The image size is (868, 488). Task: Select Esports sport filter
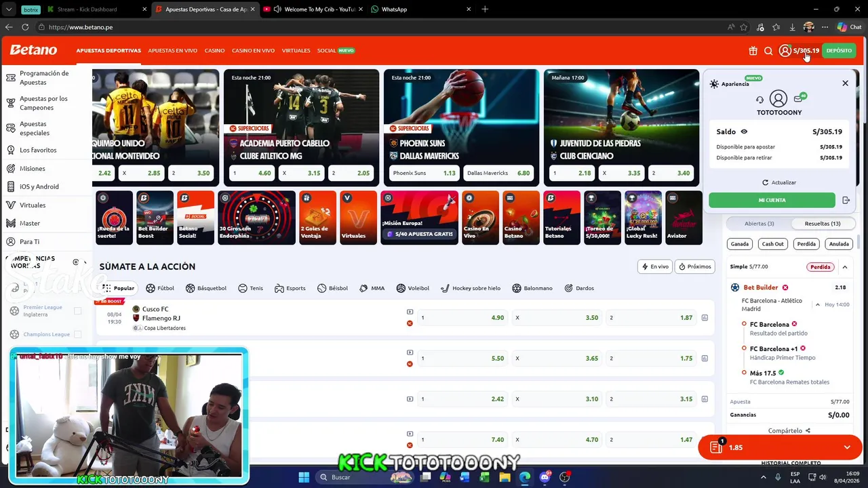(290, 288)
